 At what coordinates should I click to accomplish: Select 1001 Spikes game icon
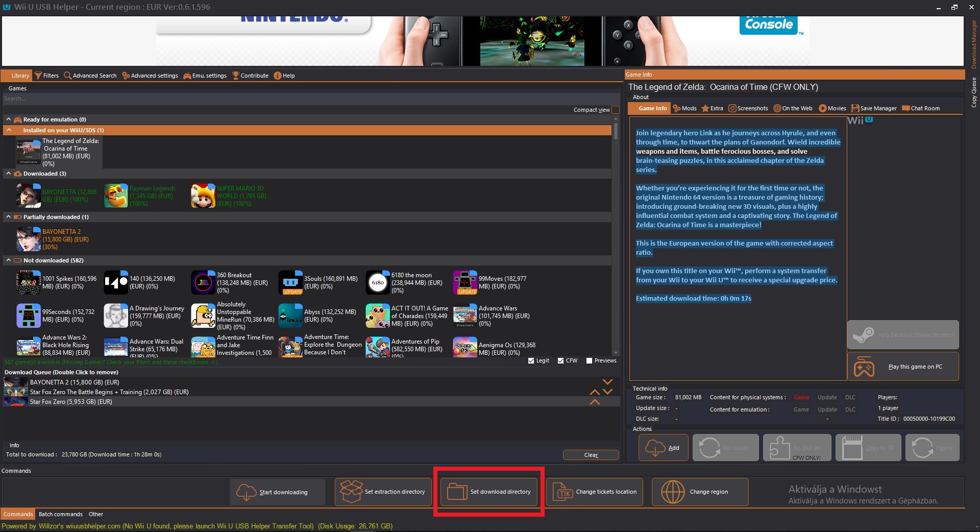[x=29, y=282]
